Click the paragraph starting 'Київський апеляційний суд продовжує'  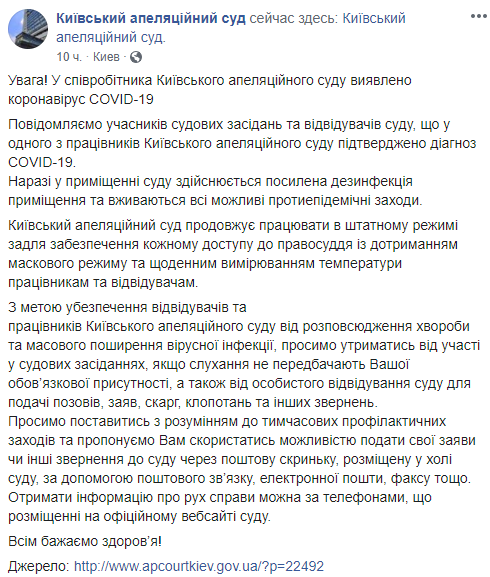tap(233, 254)
